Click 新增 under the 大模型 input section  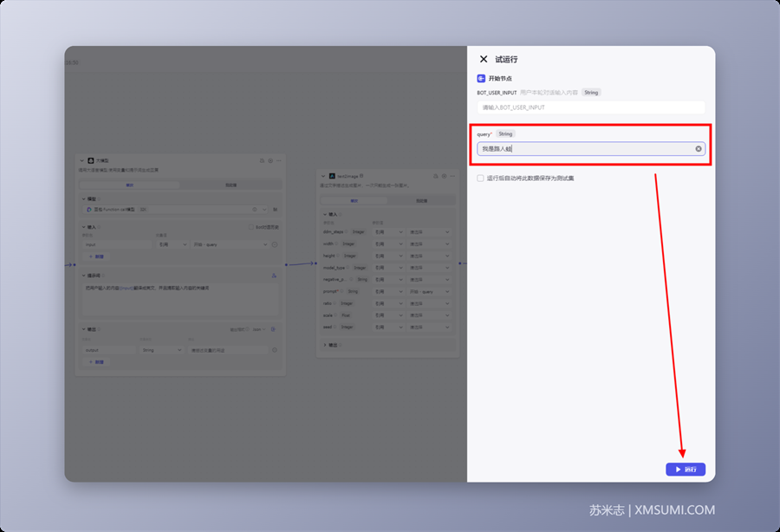96,256
